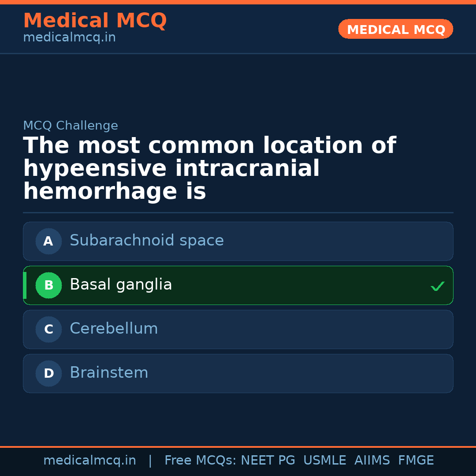Select the Subarachnoid space answer
This screenshot has width=476, height=476.
[x=147, y=241]
